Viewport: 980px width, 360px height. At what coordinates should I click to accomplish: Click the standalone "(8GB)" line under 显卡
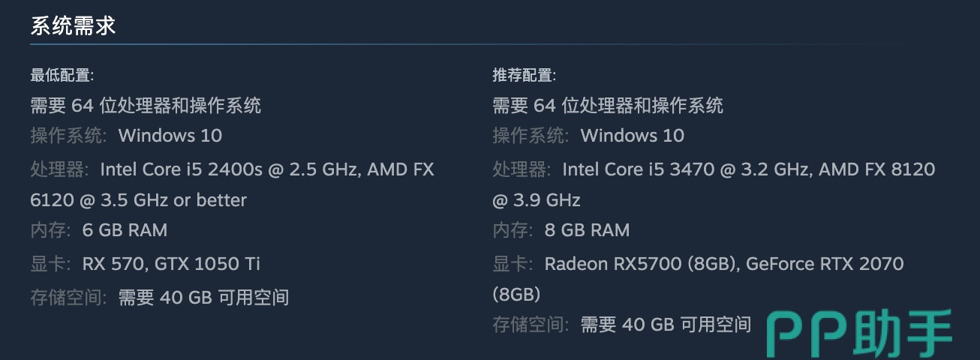516,294
